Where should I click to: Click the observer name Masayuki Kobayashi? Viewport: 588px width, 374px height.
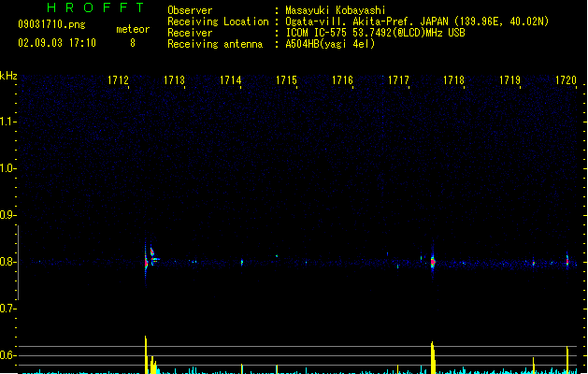[x=336, y=10]
